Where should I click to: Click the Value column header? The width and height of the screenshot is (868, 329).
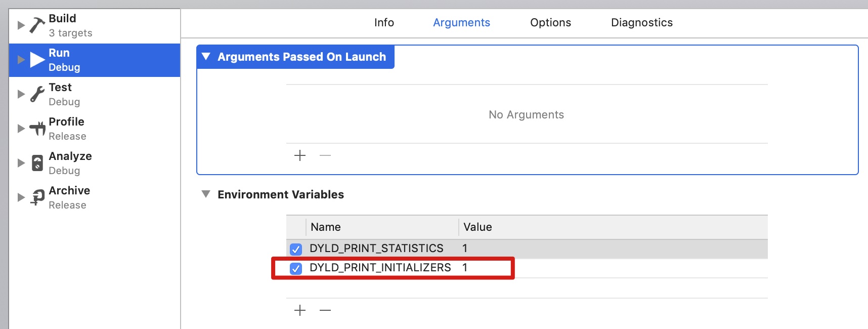478,227
